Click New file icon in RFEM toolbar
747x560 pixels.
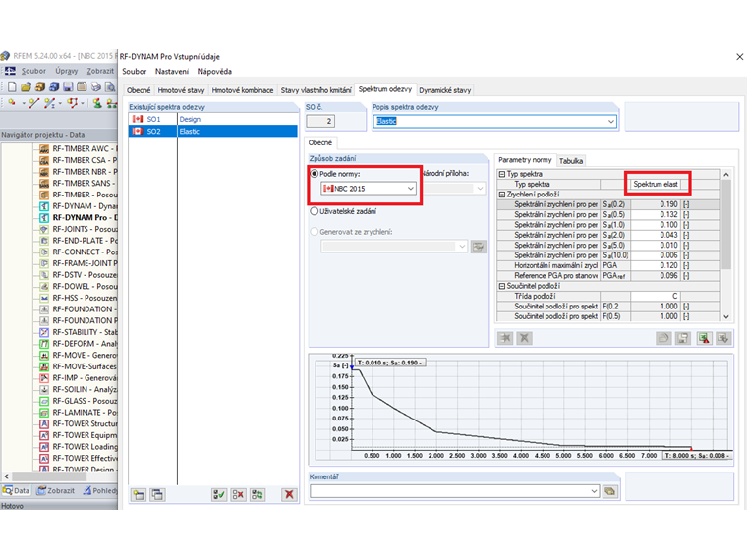12,86
